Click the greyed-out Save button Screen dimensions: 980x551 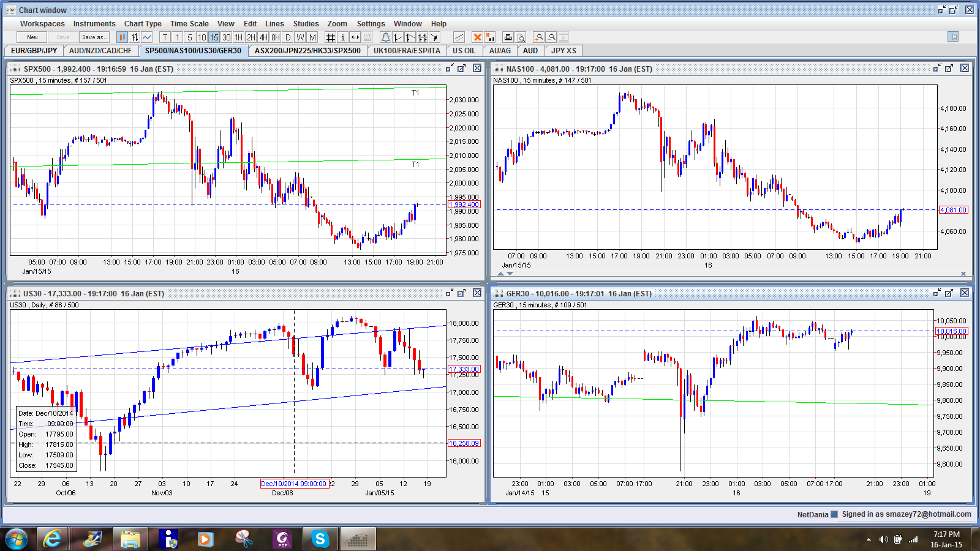click(x=63, y=37)
